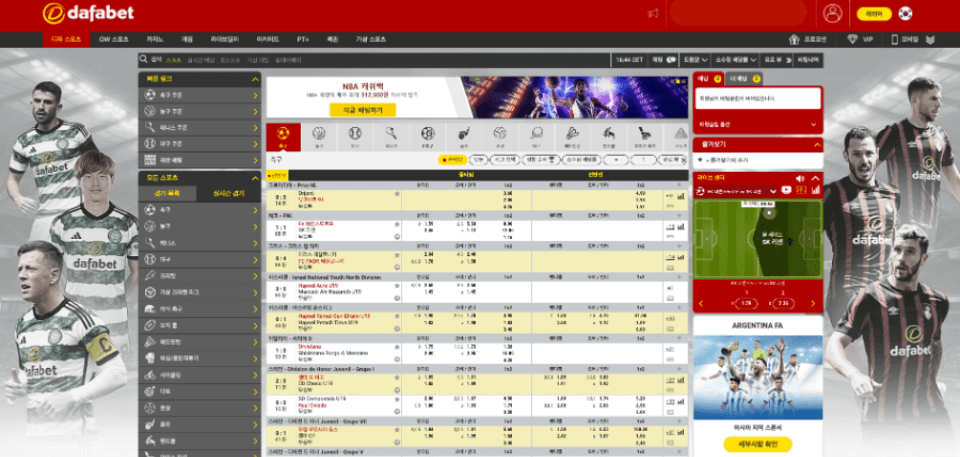
Task: Expand the 베팅슬립 옵션 section
Action: (757, 124)
